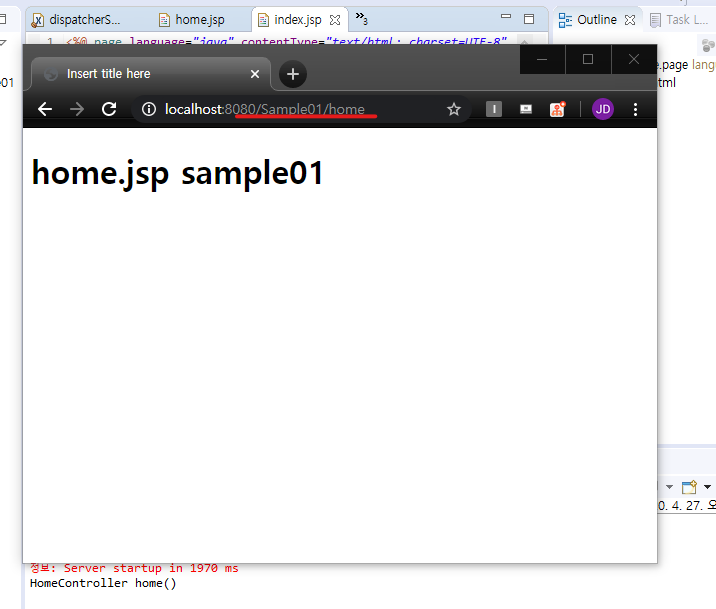The width and height of the screenshot is (716, 609).
Task: Reload the localhost page
Action: (x=109, y=109)
